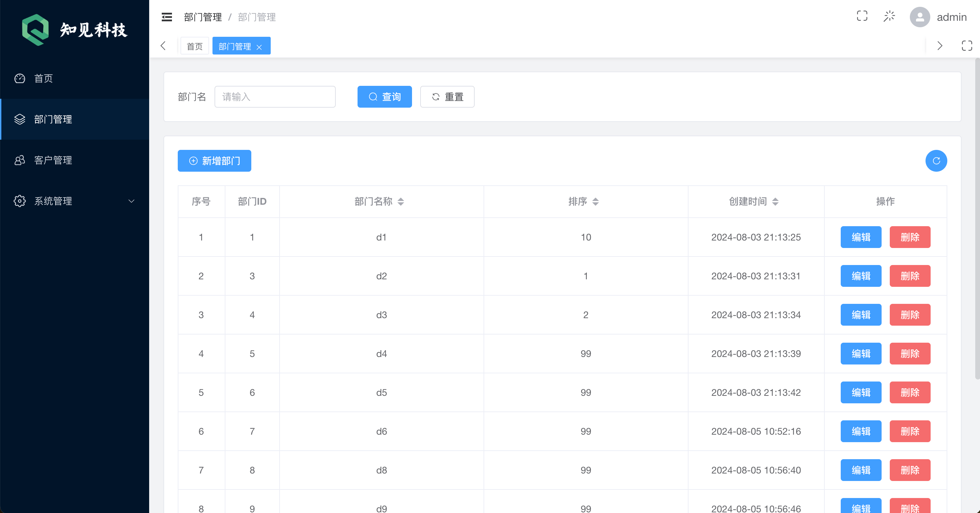
Task: Delete department d8 with 删除
Action: click(x=910, y=470)
